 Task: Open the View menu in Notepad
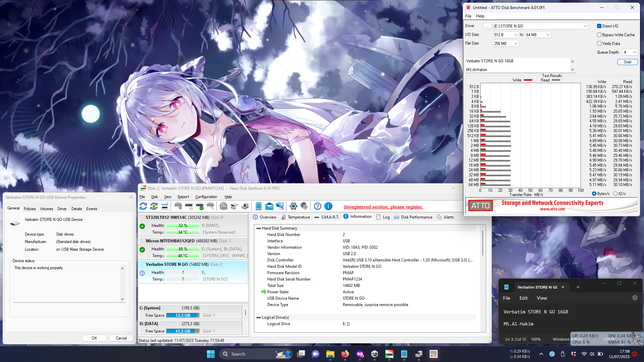[x=542, y=298]
